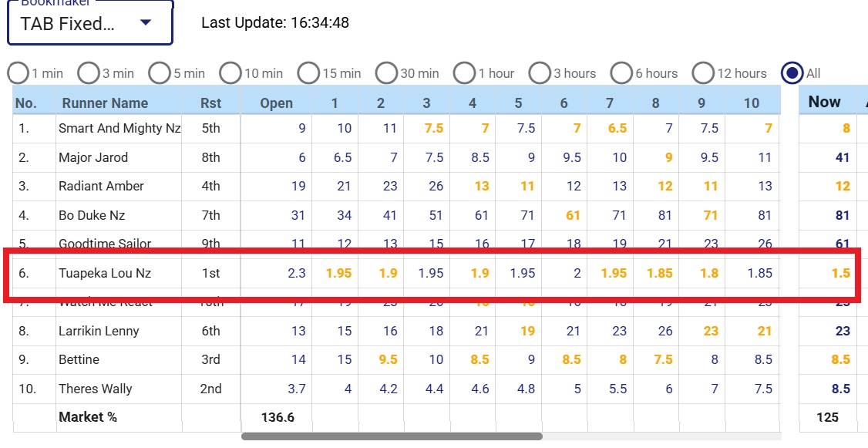Pick the 6 hours radio button

click(x=621, y=73)
